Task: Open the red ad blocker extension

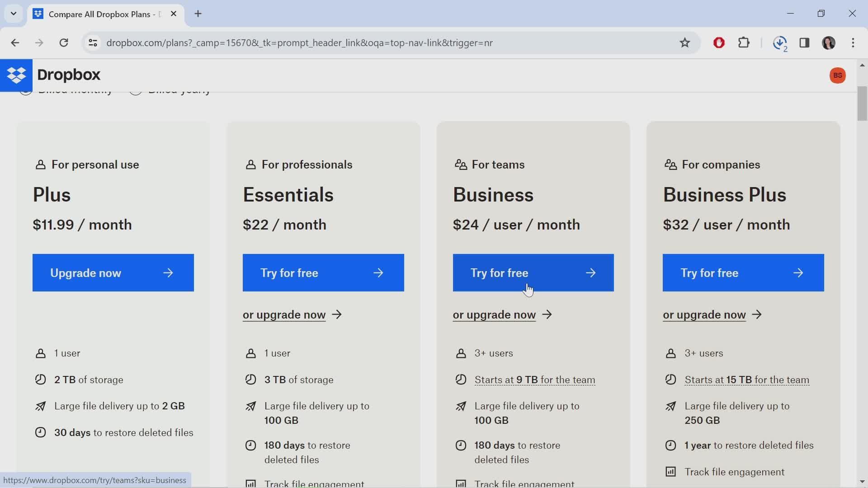Action: click(719, 43)
